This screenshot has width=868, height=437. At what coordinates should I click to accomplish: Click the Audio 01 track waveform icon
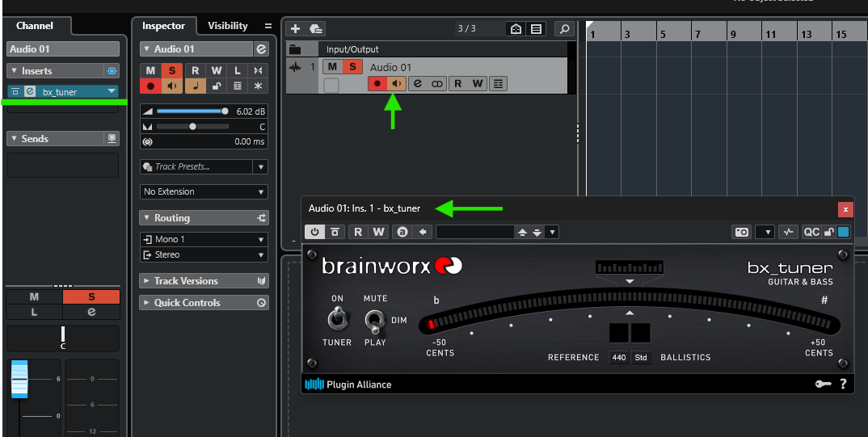pyautogui.click(x=296, y=68)
